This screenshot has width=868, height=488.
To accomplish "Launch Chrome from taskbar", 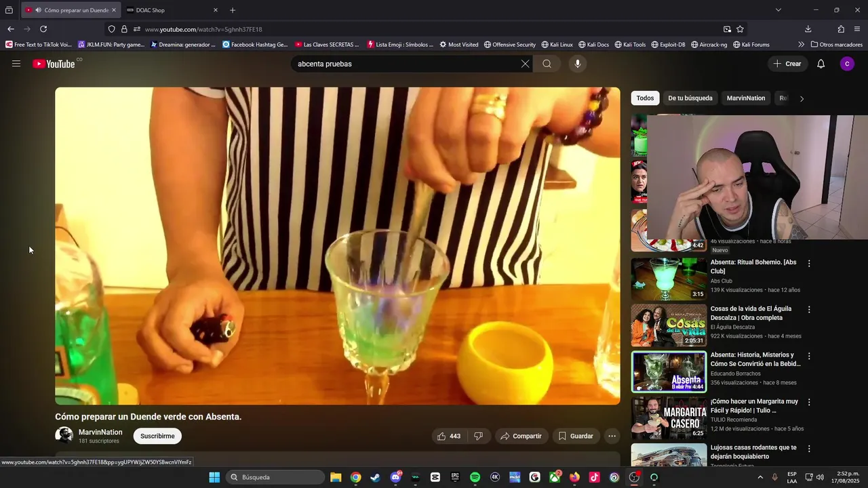I will tap(355, 477).
